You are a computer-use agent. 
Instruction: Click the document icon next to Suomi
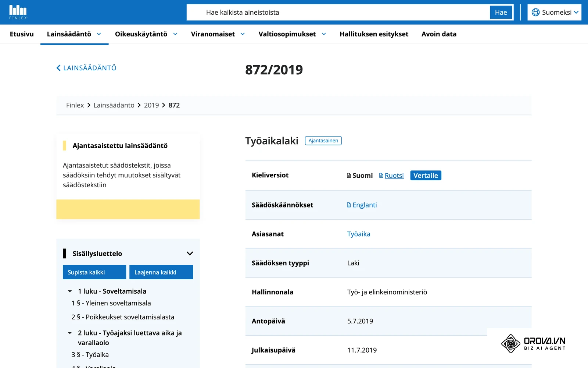pos(349,176)
